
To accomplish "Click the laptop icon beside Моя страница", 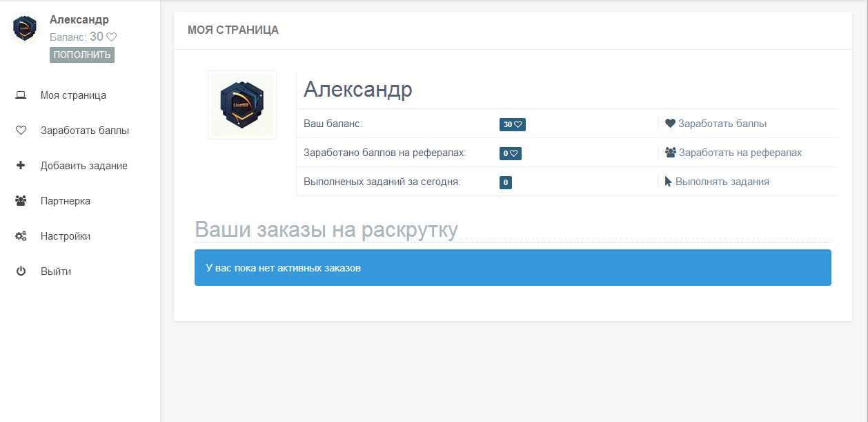I will tap(21, 95).
